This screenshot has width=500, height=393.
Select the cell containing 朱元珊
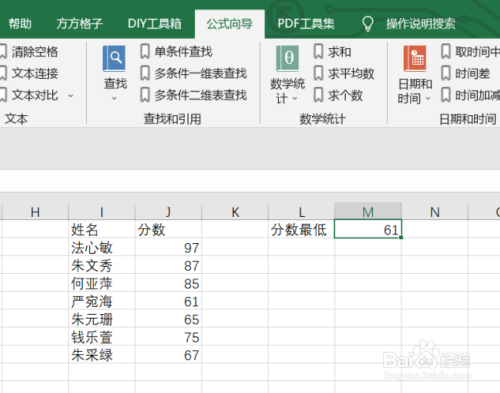102,319
